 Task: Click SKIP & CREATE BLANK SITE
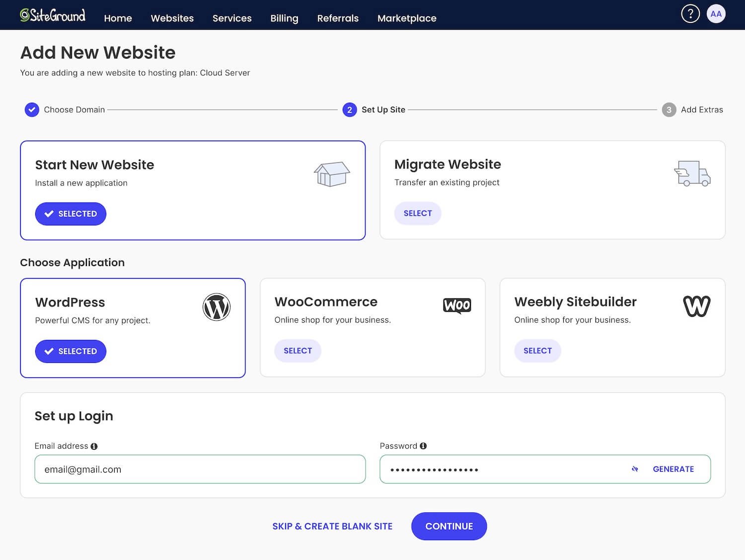332,526
